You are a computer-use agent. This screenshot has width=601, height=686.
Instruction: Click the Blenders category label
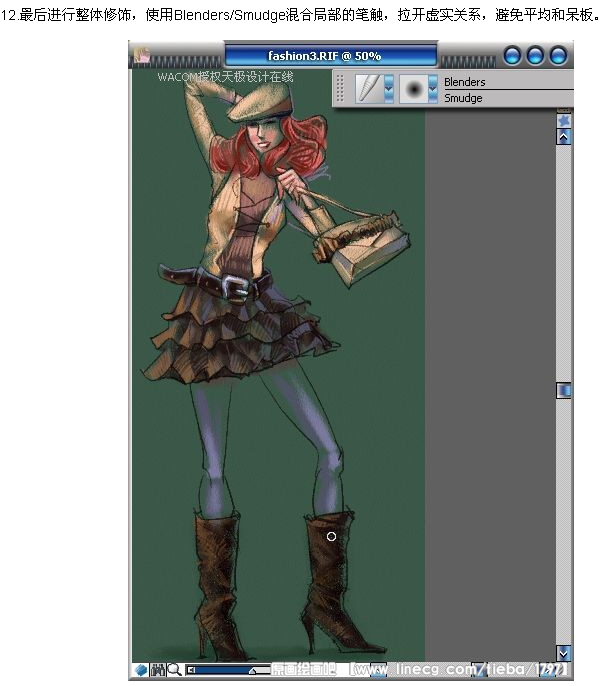pos(465,82)
